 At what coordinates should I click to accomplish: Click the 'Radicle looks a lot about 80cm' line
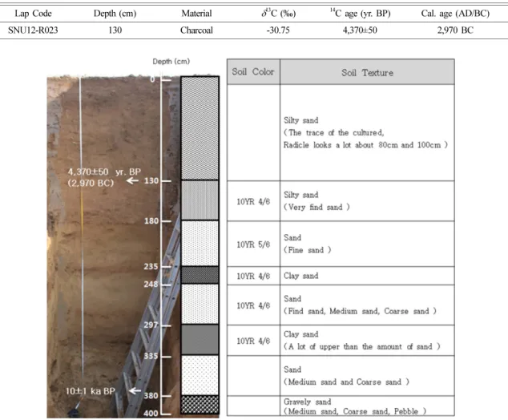click(365, 145)
